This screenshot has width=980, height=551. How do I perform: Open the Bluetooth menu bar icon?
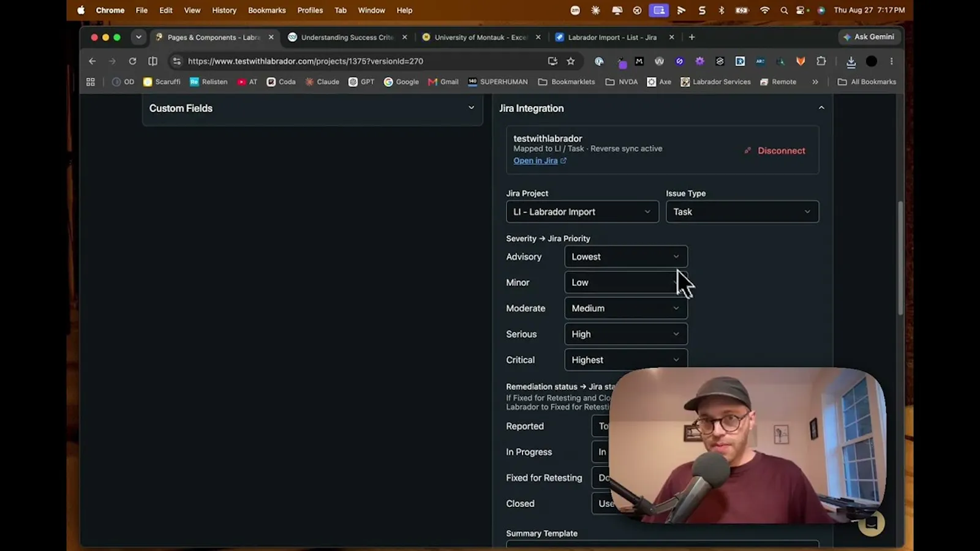click(x=722, y=10)
